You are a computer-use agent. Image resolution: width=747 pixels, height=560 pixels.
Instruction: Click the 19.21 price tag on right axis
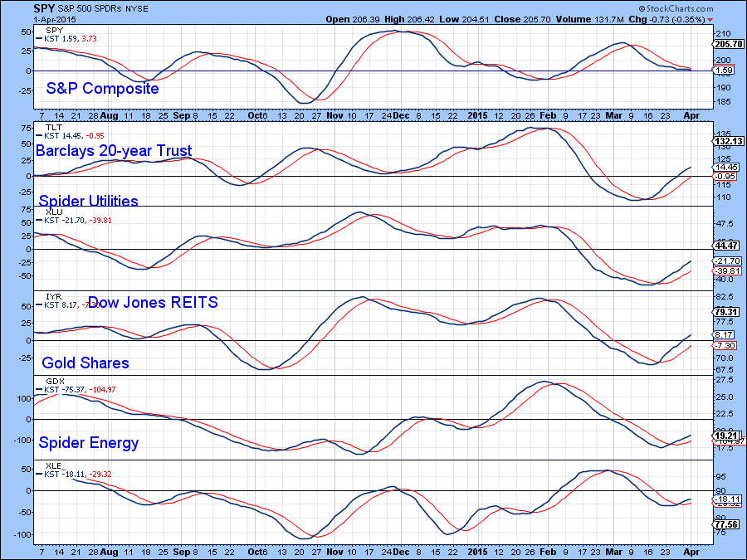(x=727, y=436)
